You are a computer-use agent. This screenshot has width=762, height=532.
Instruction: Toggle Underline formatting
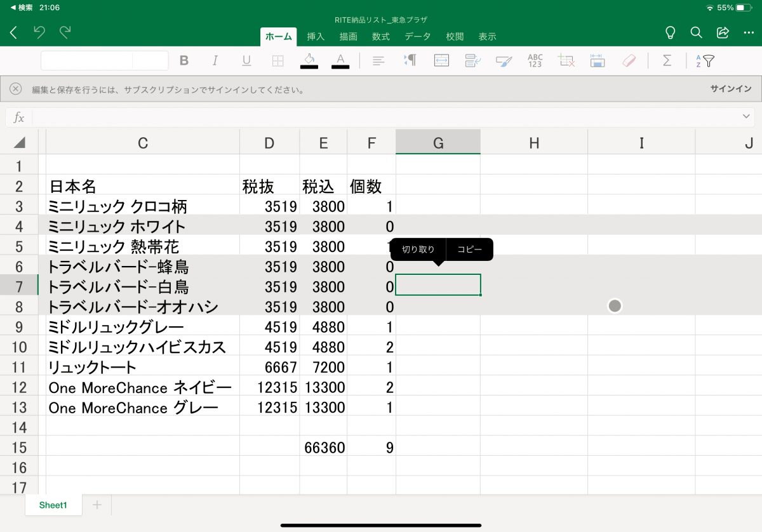pos(246,61)
